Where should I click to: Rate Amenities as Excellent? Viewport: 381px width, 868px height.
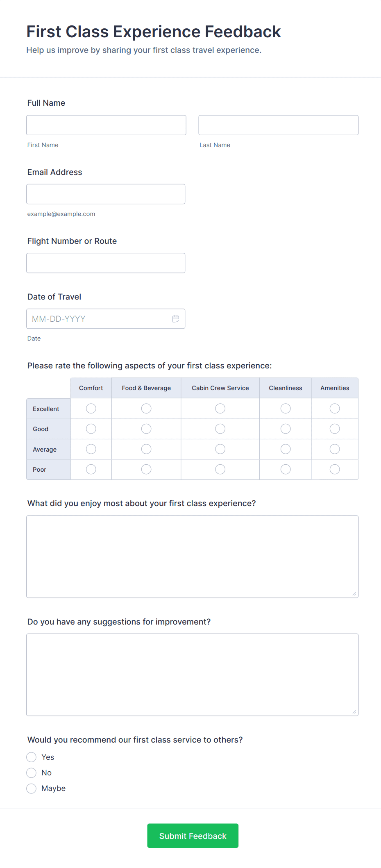[x=335, y=409]
